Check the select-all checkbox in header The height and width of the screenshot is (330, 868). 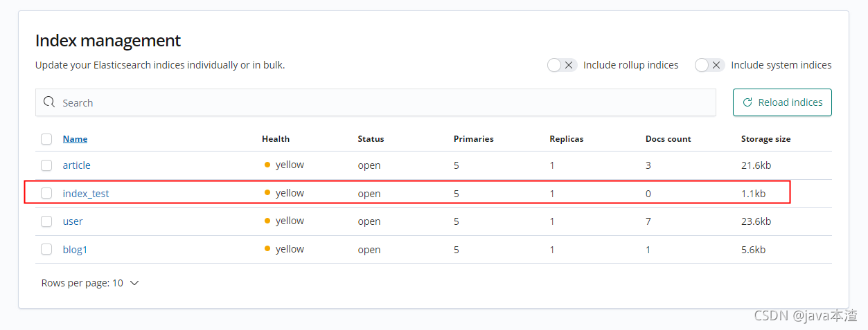[46, 139]
